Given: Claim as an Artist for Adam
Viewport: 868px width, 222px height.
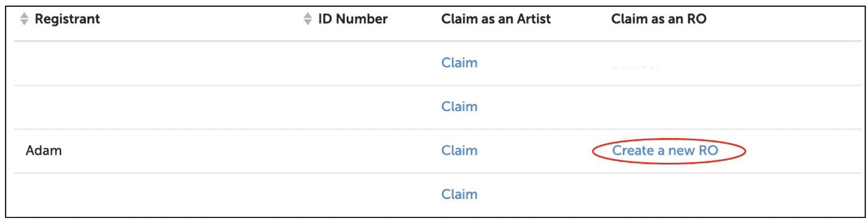Looking at the screenshot, I should click(459, 150).
